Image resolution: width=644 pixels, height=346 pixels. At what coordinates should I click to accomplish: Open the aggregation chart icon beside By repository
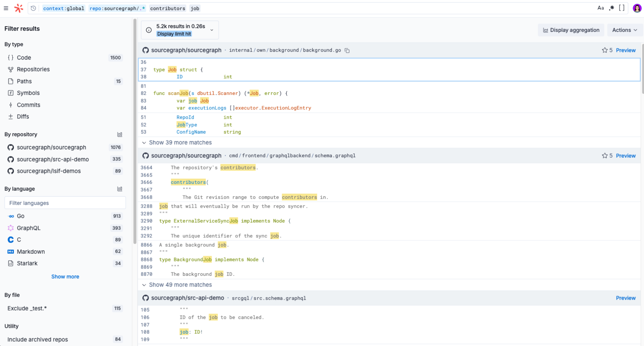[120, 134]
